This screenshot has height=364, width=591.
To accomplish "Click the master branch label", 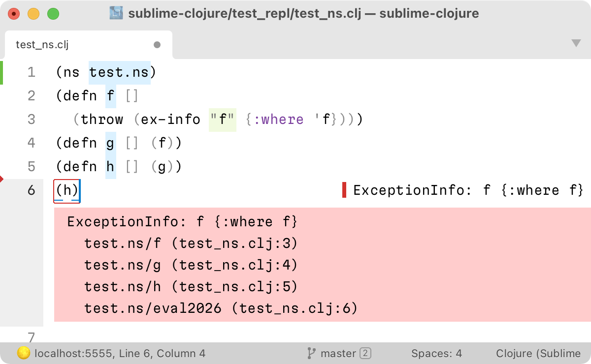I will (x=338, y=353).
